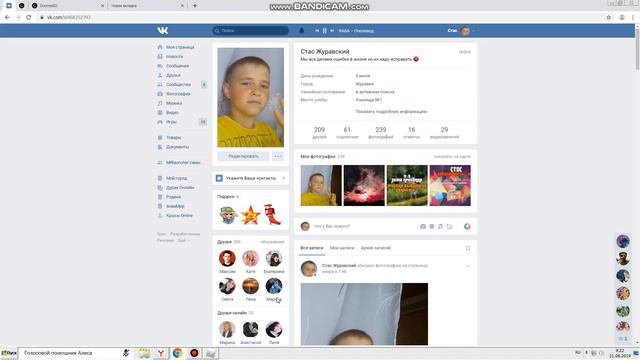Attach audio with the music note icon

(440, 226)
